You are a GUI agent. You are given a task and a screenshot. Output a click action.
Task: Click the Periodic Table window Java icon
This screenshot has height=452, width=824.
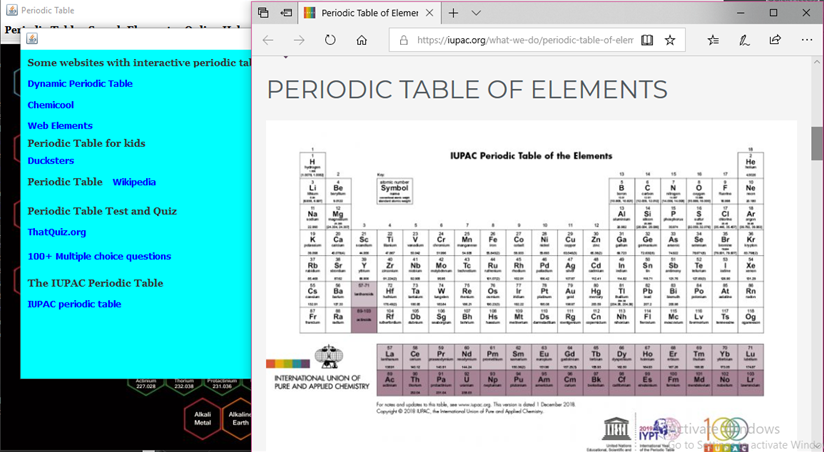pos(12,10)
